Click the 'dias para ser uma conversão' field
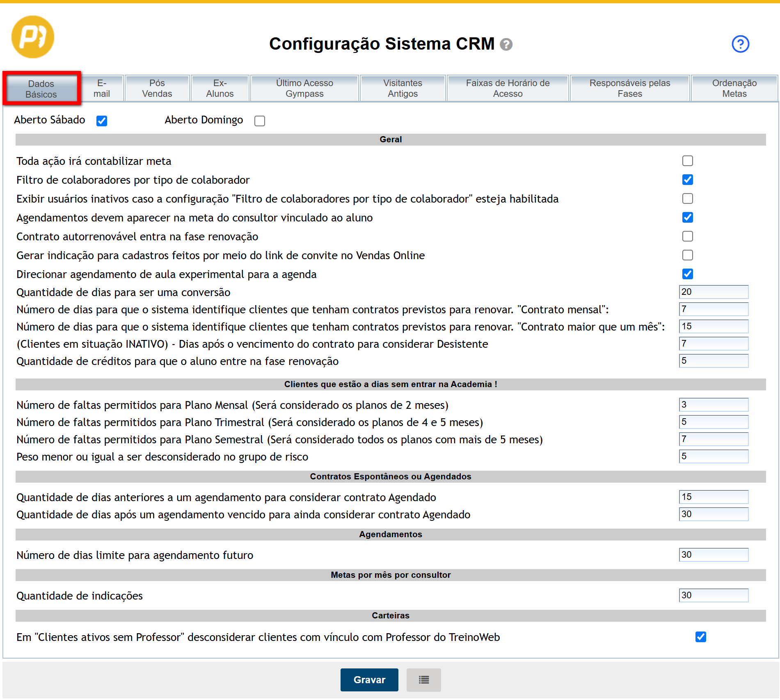Viewport: 780px width, 700px height. click(714, 292)
